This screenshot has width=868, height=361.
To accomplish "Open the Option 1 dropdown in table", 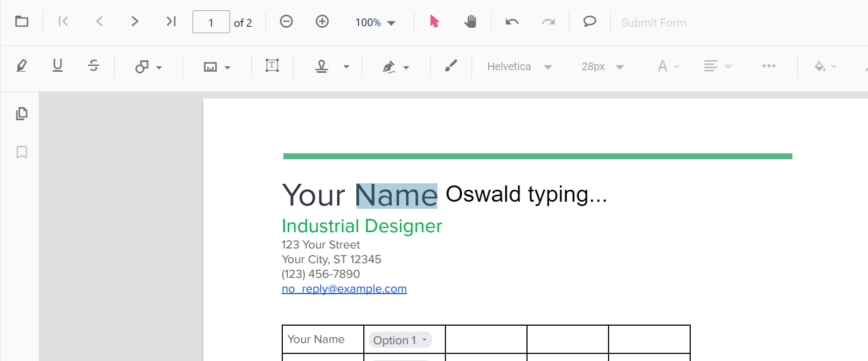I will tap(400, 340).
